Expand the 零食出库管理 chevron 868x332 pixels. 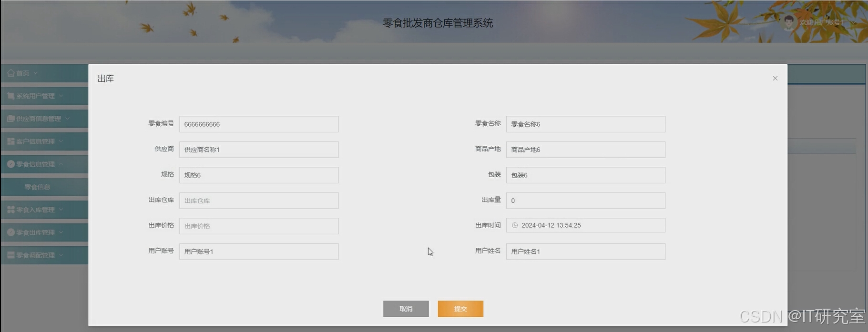coord(61,232)
